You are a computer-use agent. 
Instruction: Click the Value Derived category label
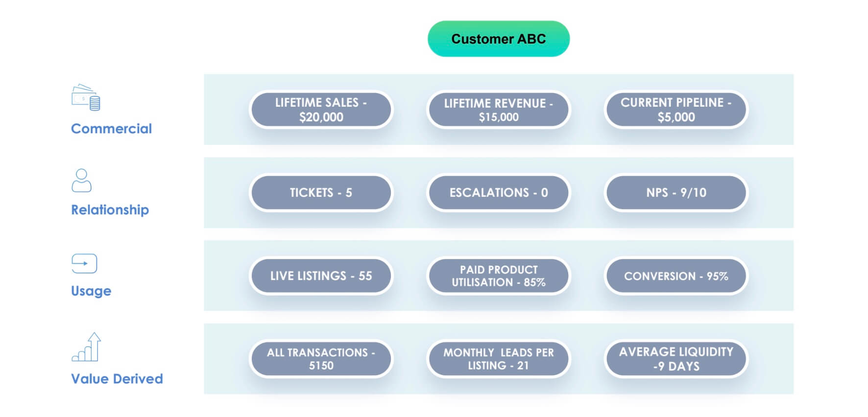point(117,379)
